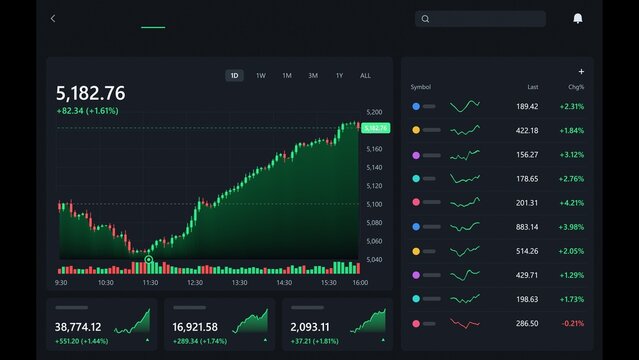The image size is (639, 360).
Task: Open mini chart on 2,093.11 card
Action: 368,321
